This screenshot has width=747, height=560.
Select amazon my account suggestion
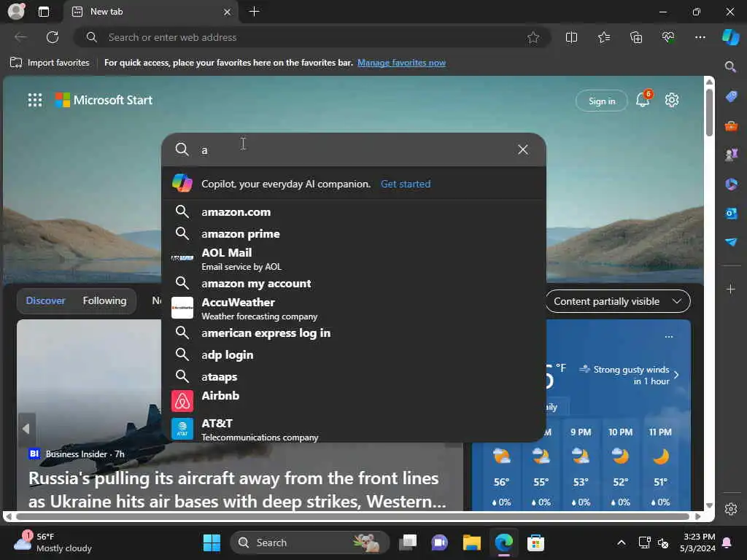pyautogui.click(x=354, y=284)
